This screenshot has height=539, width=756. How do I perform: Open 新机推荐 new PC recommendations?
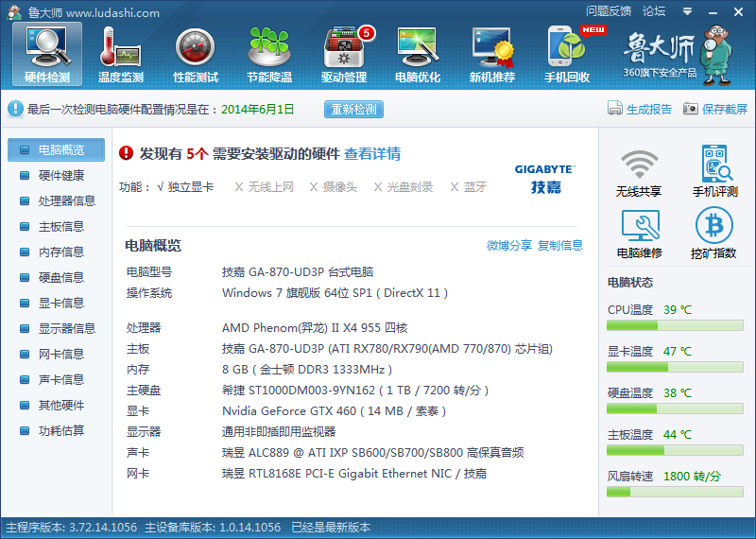(492, 54)
